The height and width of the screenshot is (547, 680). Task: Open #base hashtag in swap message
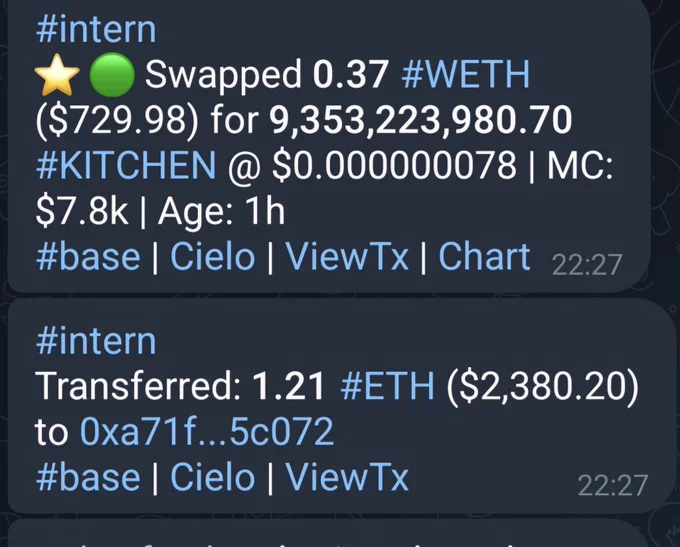pos(88,257)
